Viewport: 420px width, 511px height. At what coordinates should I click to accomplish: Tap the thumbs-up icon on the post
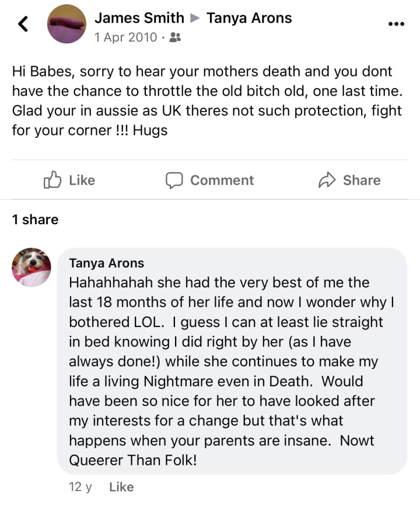[x=52, y=180]
